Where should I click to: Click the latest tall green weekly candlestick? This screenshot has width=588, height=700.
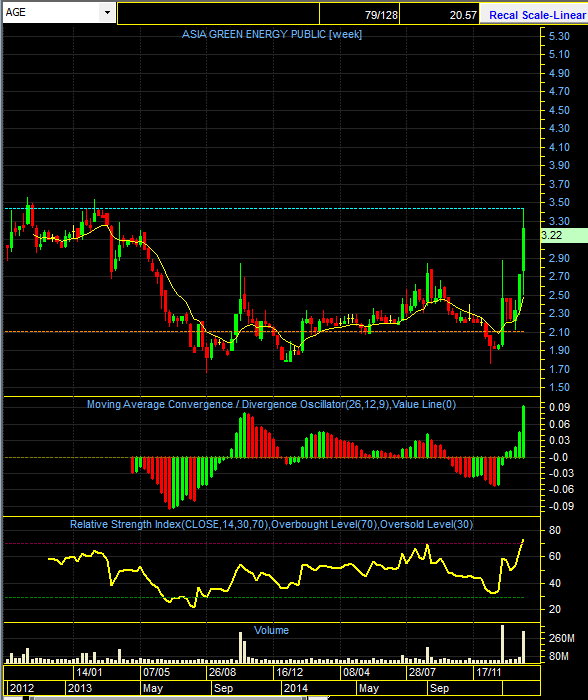point(523,249)
